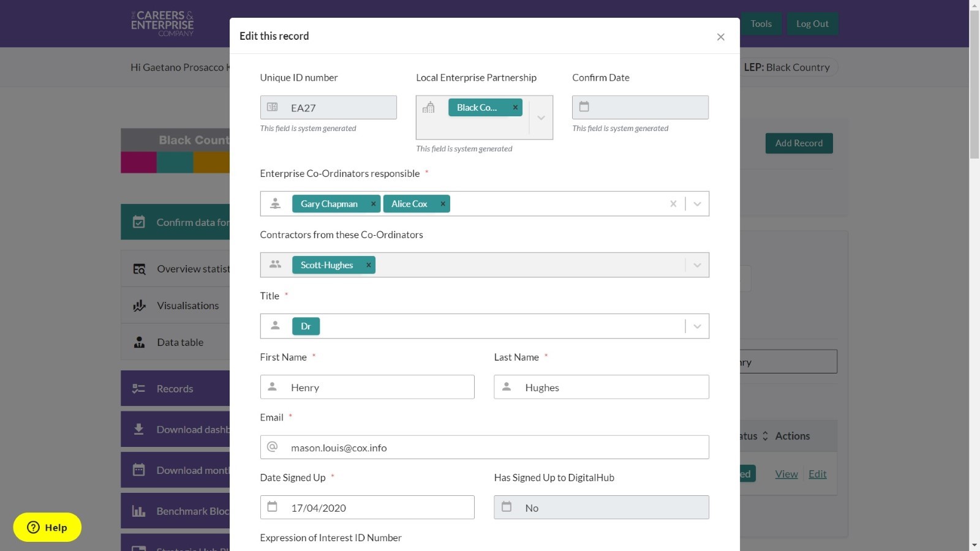Click the Add Record button
980x551 pixels.
(799, 143)
